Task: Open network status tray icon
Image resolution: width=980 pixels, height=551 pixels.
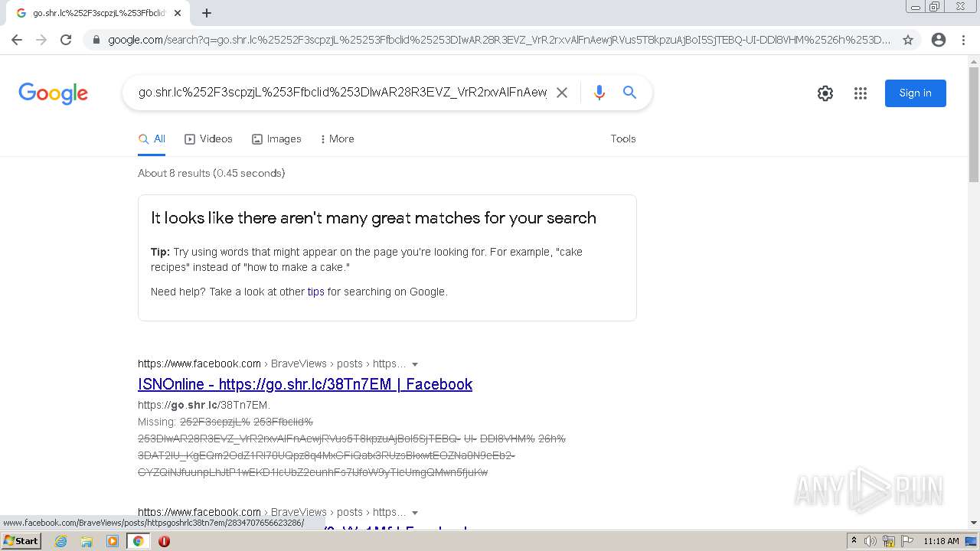Action: coord(889,541)
